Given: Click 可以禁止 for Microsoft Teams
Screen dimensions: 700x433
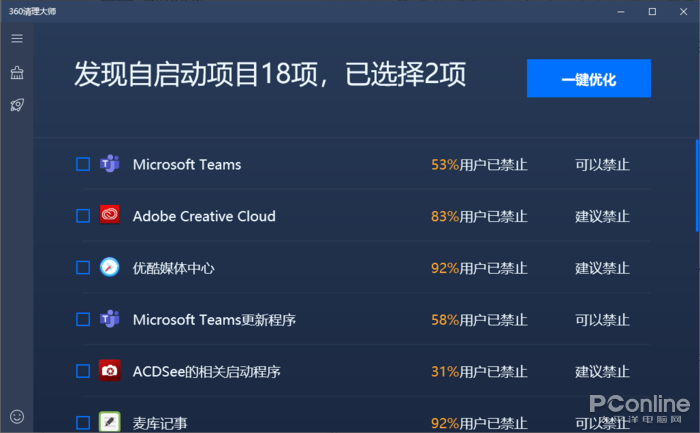Looking at the screenshot, I should coord(602,165).
